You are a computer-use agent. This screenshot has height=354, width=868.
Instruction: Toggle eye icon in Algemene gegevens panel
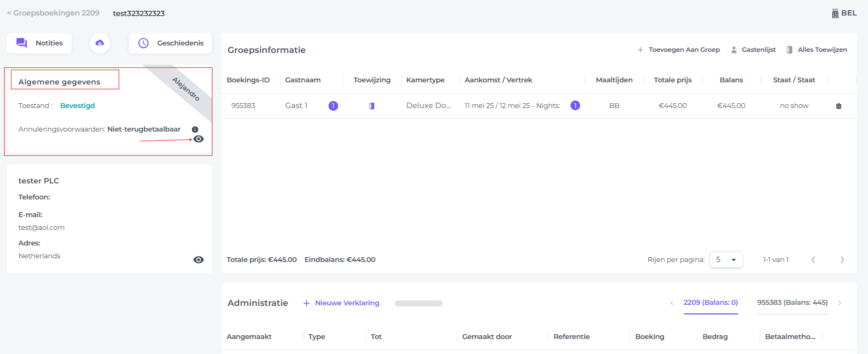coord(199,139)
